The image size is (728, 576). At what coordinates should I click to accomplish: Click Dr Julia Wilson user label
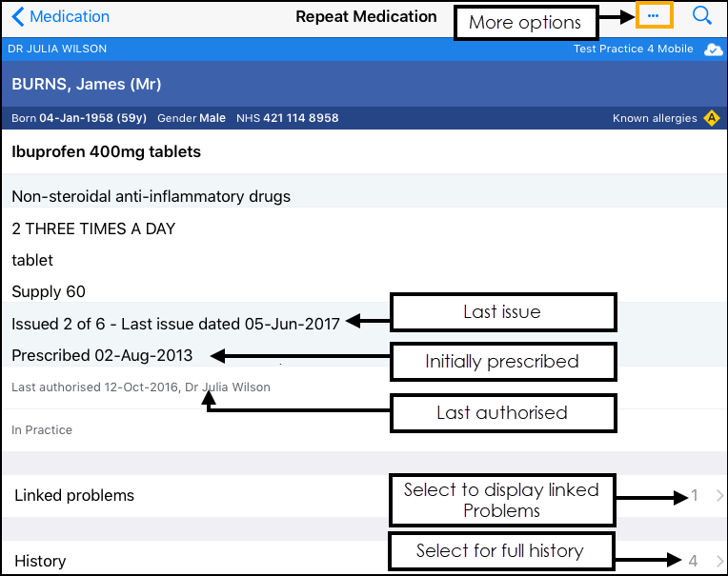pos(57,49)
